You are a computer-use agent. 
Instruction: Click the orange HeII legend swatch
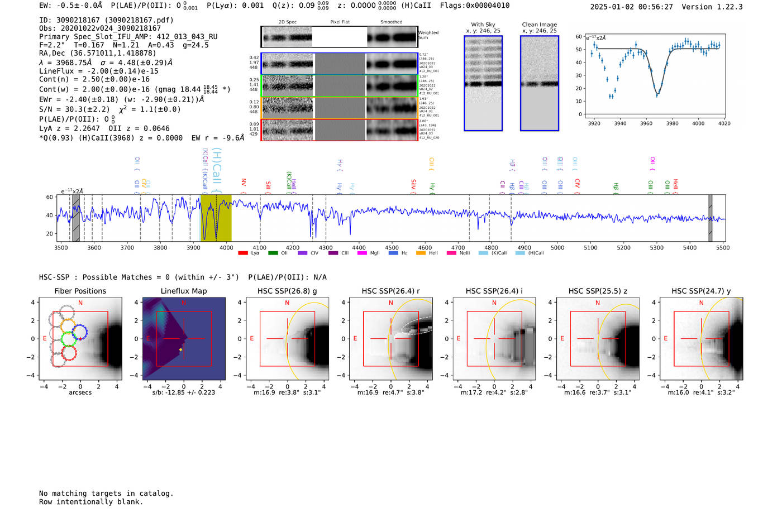[x=421, y=253]
